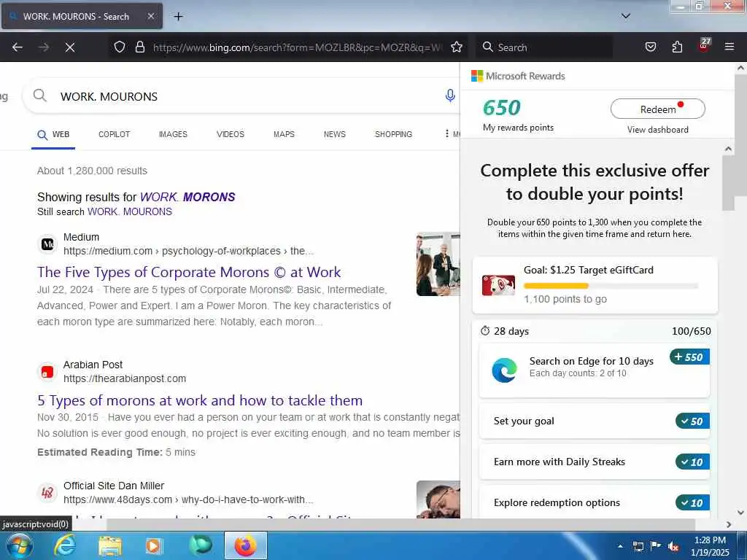Click the taskbar clock showing 1:28 PM
The height and width of the screenshot is (560, 747).
[710, 546]
